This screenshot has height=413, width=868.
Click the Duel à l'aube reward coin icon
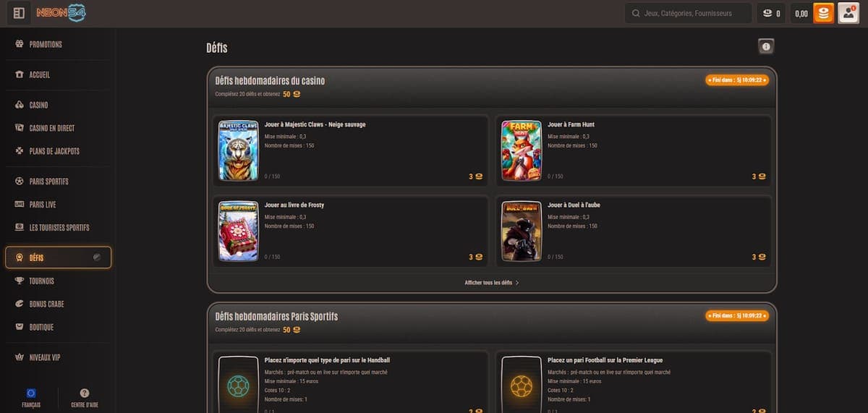pos(762,257)
